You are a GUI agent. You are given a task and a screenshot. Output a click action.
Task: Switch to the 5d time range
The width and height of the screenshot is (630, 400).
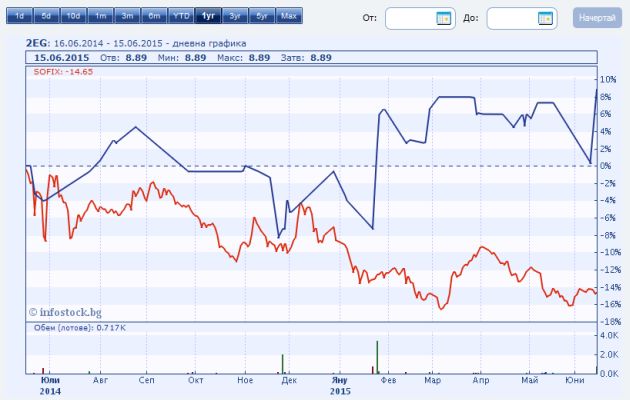(x=46, y=17)
